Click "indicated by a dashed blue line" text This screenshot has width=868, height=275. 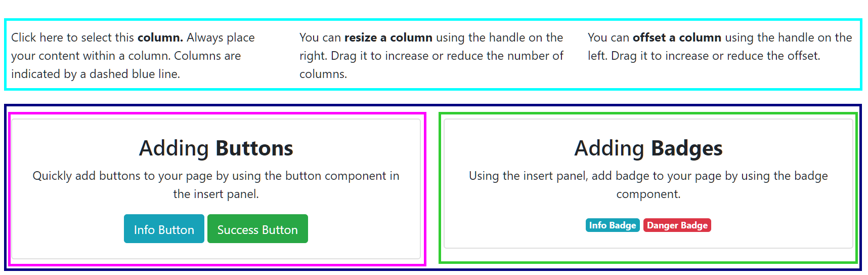96,74
